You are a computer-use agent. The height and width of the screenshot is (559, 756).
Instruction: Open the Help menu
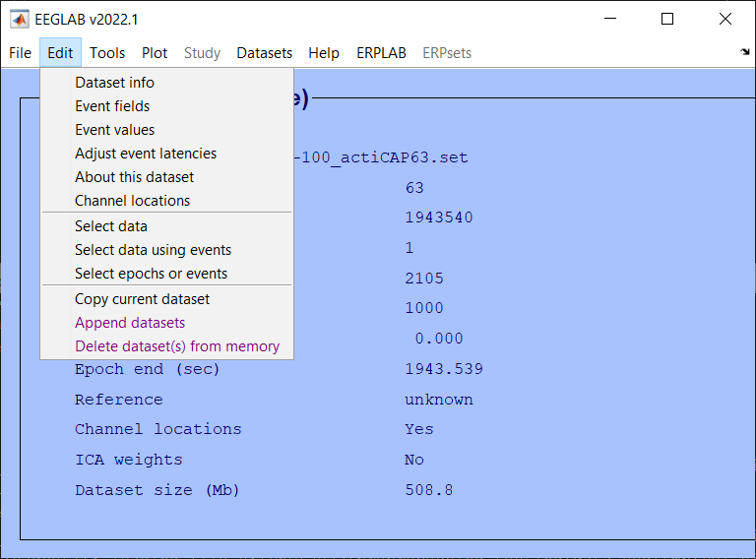click(324, 53)
